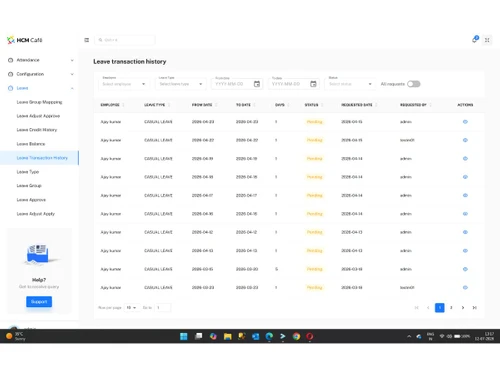
Task: Open Google Chrome from taskbar
Action: click(296, 336)
